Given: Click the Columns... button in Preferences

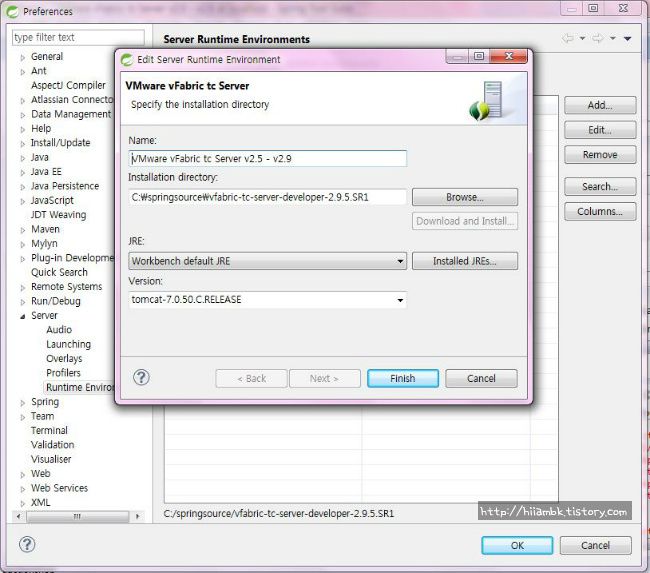Looking at the screenshot, I should (x=600, y=211).
